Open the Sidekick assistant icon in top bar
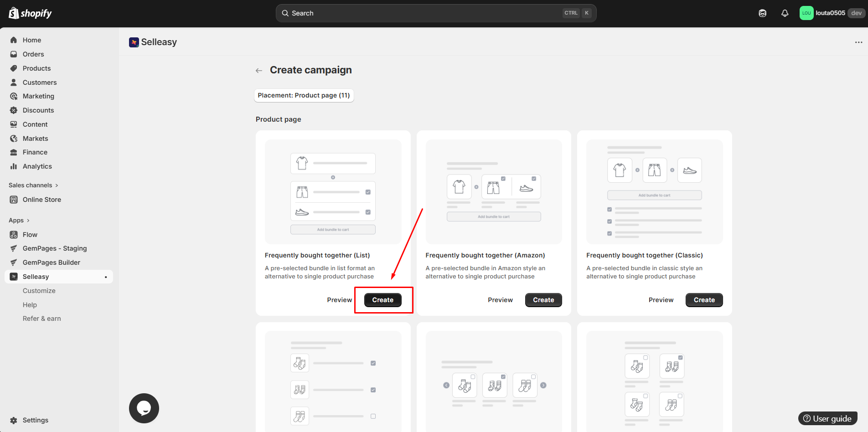The width and height of the screenshot is (868, 432). pos(763,13)
